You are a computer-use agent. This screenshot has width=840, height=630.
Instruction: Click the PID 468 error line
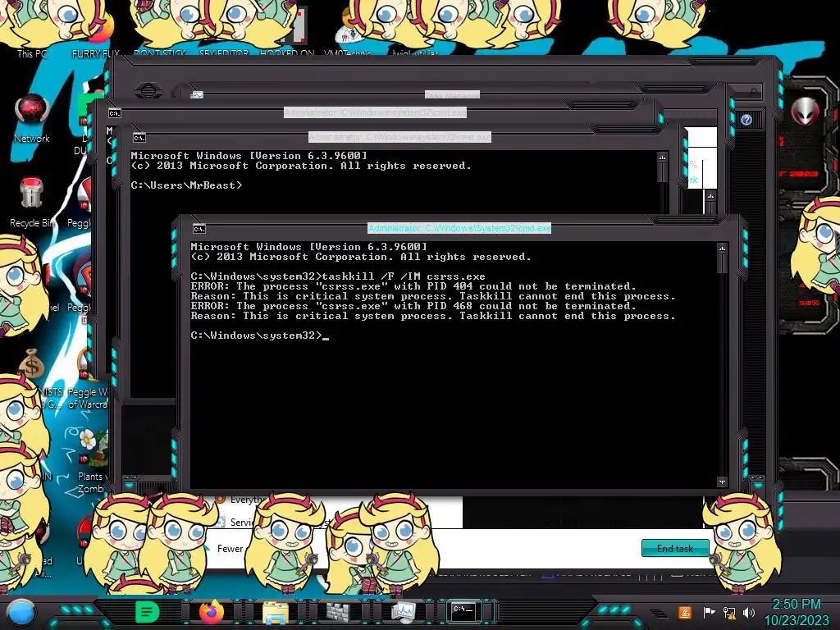click(413, 306)
